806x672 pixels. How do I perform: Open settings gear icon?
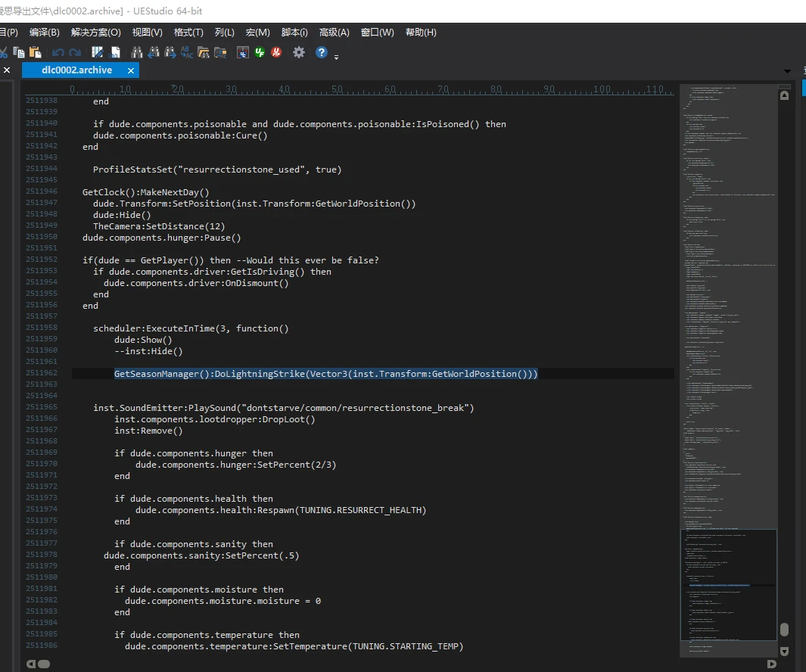[299, 52]
